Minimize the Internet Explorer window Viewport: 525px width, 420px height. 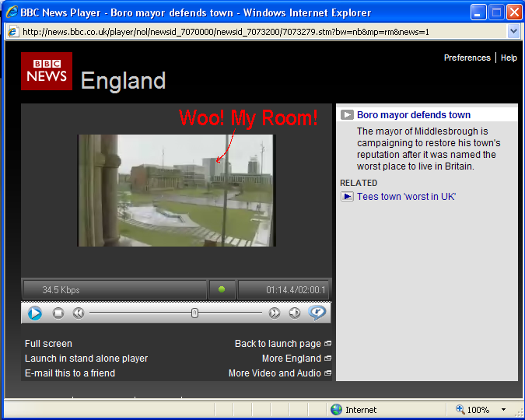pos(478,12)
